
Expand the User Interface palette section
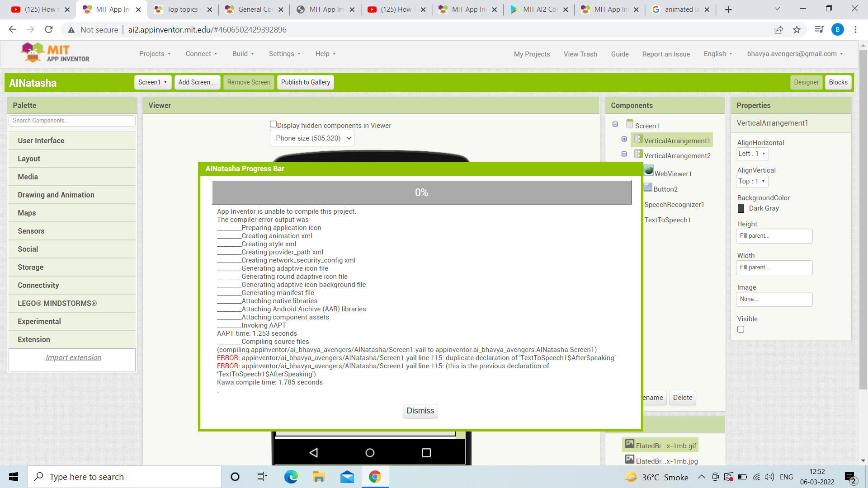click(x=72, y=141)
